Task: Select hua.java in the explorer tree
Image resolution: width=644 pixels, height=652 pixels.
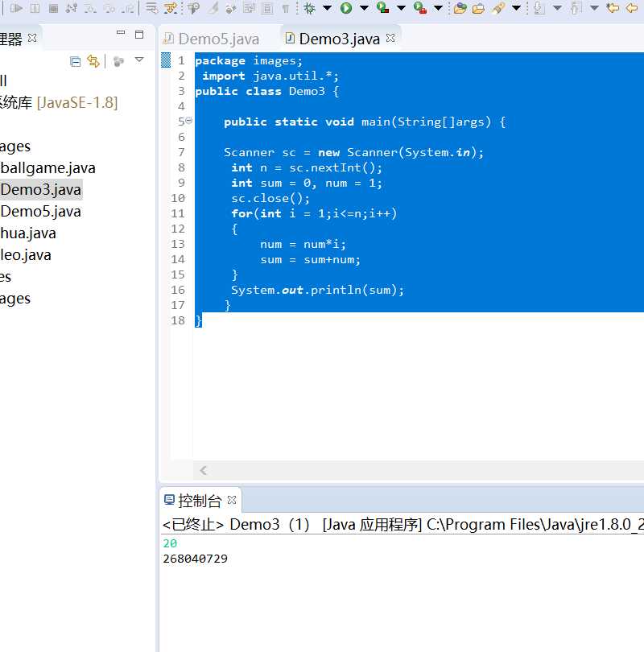Action: tap(28, 233)
